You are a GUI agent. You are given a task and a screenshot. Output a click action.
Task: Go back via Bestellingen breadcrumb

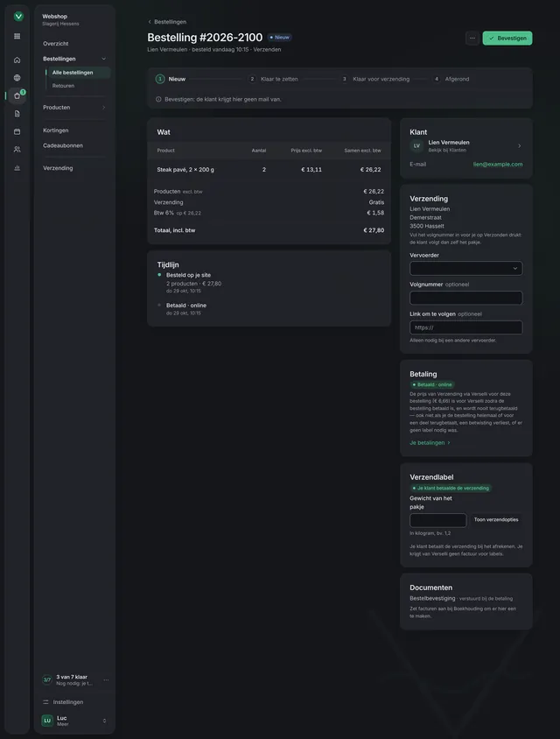pos(170,22)
